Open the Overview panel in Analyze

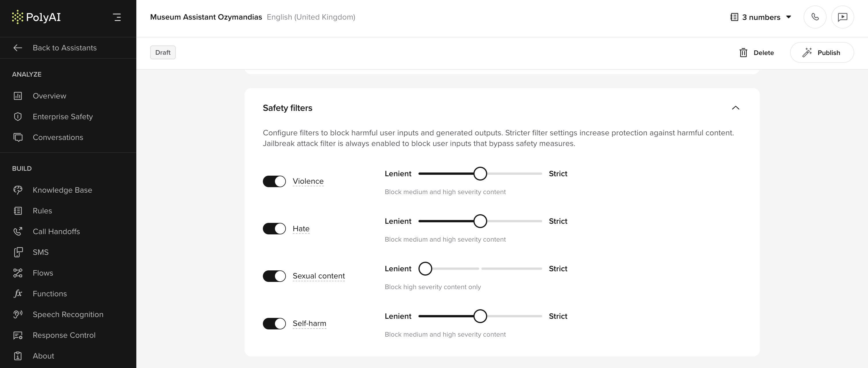pyautogui.click(x=49, y=96)
